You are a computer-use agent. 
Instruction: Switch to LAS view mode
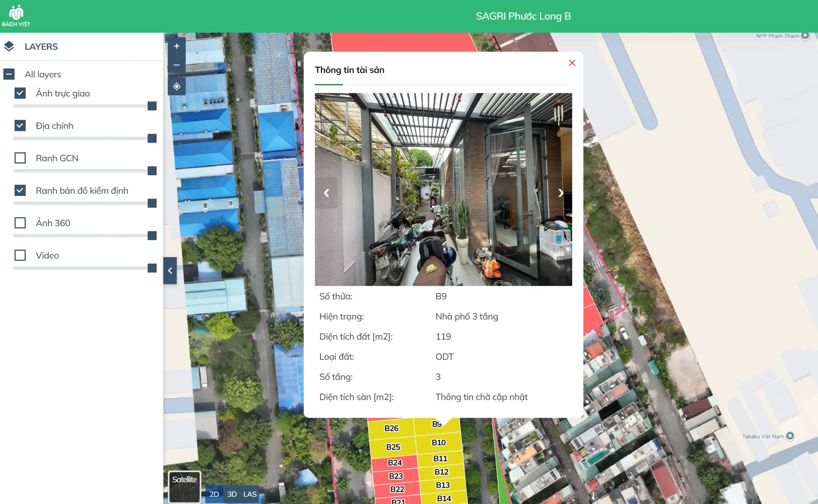point(250,494)
